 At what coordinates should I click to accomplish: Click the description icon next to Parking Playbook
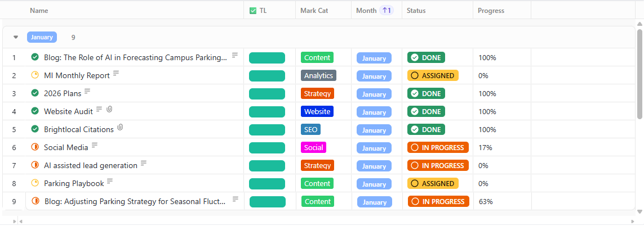click(x=110, y=181)
